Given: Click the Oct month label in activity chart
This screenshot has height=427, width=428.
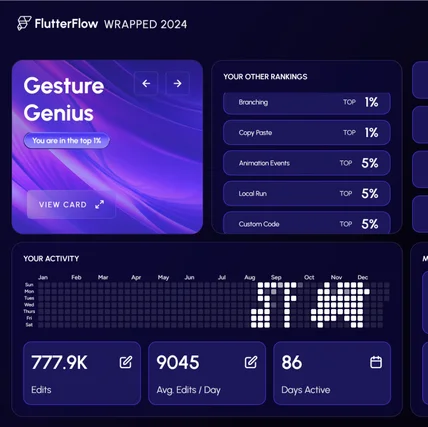Looking at the screenshot, I should (309, 277).
